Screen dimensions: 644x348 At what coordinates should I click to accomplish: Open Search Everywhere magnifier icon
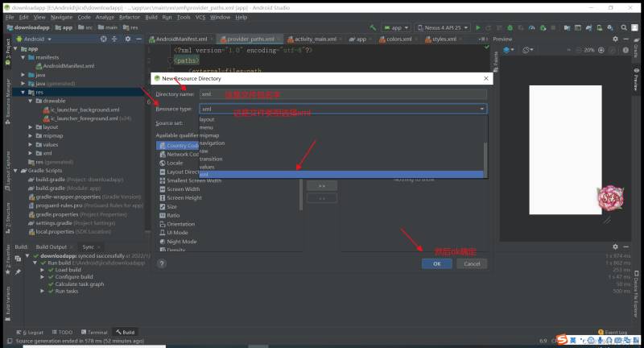click(x=624, y=27)
